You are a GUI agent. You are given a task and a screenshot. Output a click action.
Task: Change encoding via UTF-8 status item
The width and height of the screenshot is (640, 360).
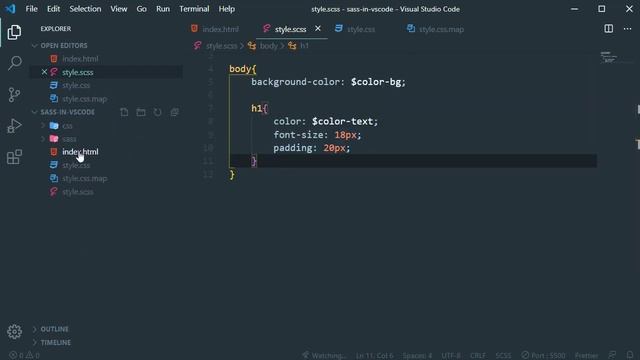click(451, 356)
